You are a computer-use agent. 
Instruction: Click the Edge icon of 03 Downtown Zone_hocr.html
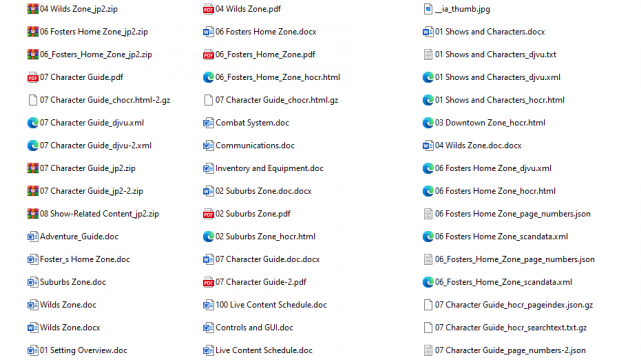428,123
